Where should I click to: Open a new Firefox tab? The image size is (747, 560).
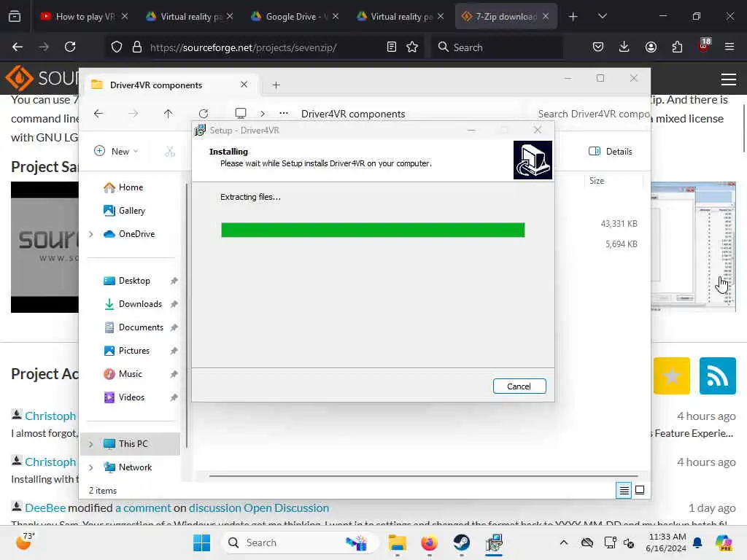pos(573,17)
